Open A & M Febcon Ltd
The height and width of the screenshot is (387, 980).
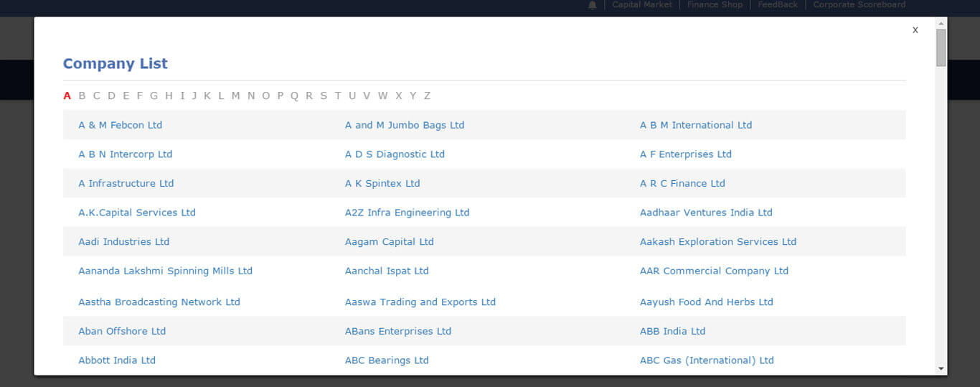coord(120,125)
